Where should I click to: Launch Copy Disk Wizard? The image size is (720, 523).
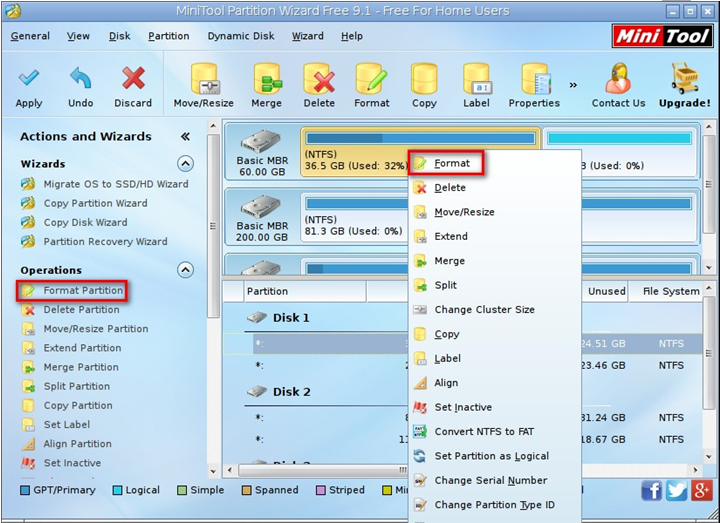pos(74,223)
